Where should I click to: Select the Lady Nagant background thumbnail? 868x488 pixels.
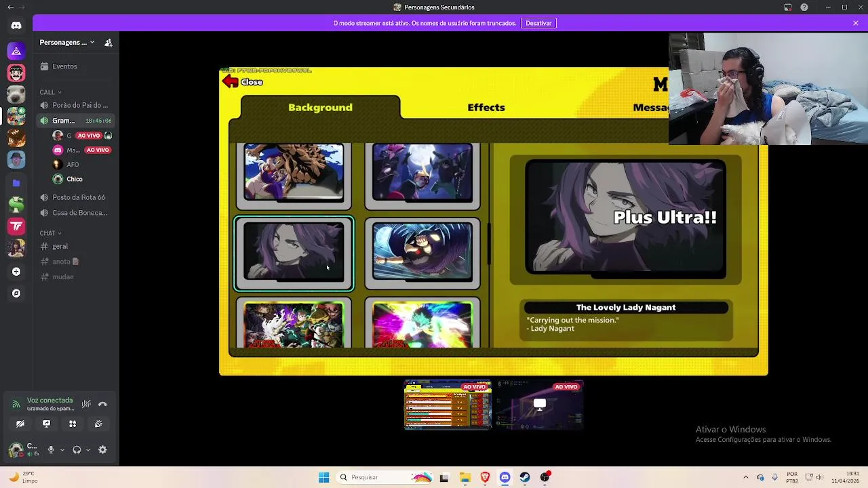pos(294,253)
